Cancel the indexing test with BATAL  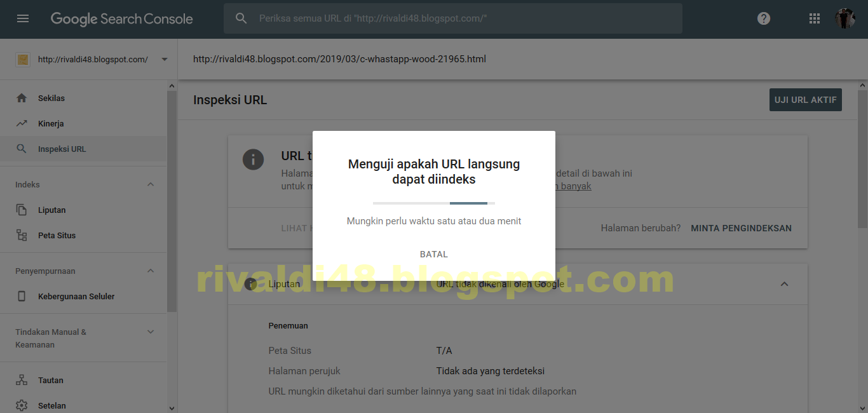point(433,254)
